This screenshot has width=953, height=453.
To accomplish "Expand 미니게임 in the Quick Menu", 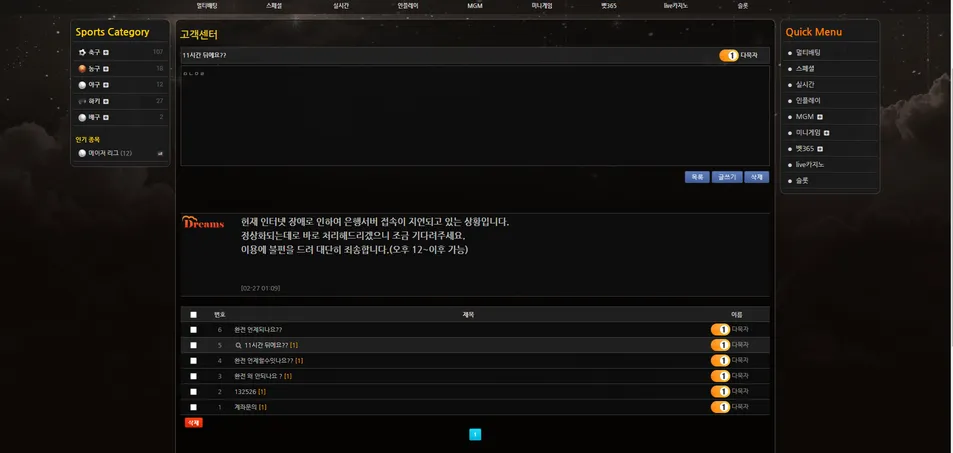I will point(826,133).
